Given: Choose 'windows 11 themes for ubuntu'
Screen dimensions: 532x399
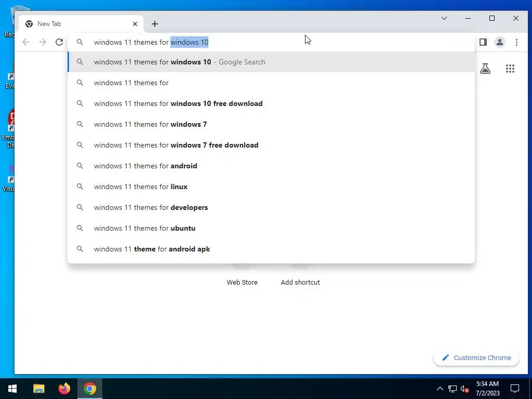Looking at the screenshot, I should tap(271, 228).
